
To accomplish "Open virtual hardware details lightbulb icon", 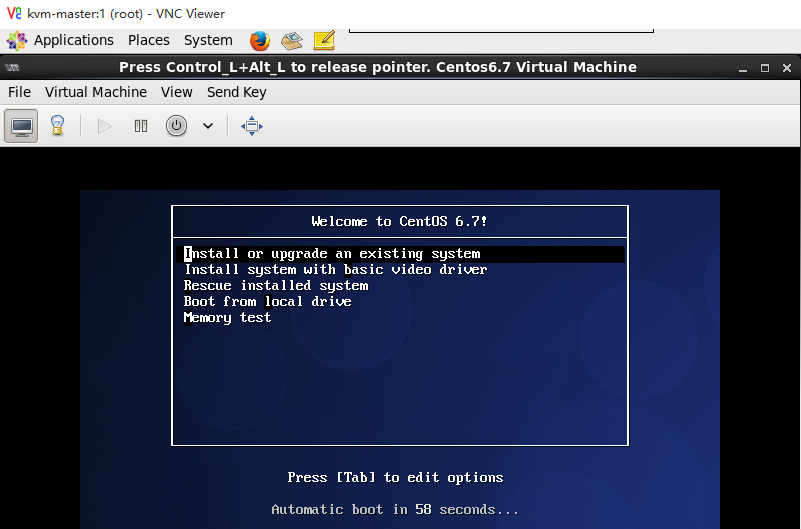I will pyautogui.click(x=57, y=126).
